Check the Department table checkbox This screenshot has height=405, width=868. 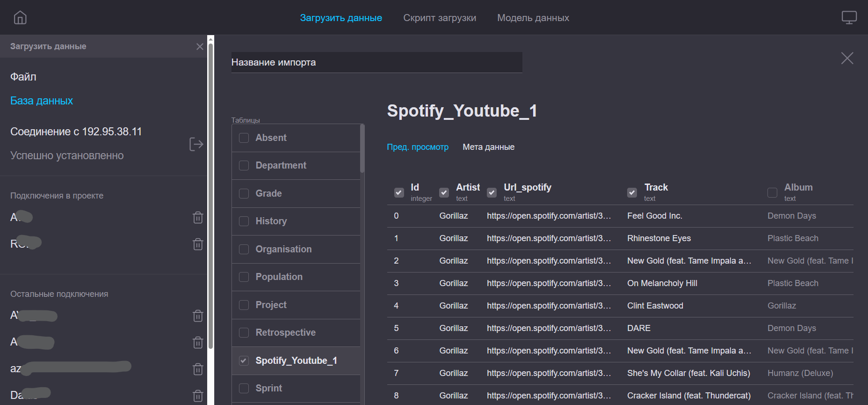coord(244,166)
